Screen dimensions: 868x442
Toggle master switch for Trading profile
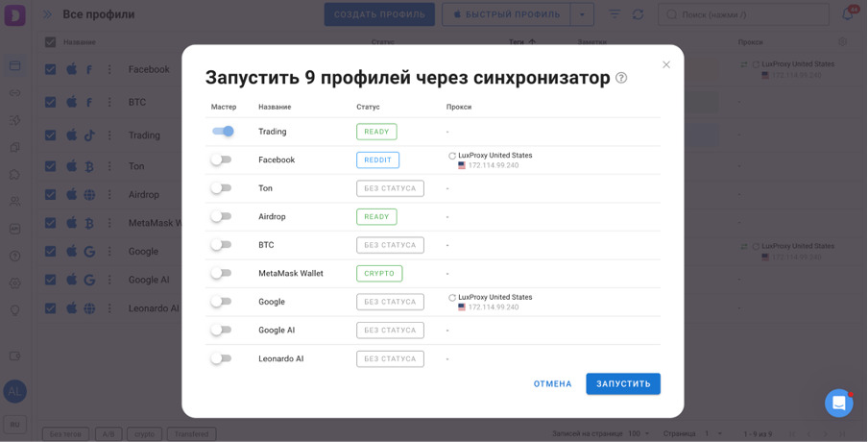point(223,132)
